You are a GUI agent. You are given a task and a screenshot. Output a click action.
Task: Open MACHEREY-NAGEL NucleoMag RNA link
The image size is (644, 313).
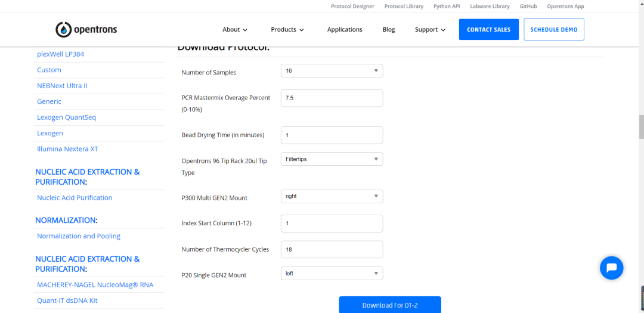click(95, 284)
